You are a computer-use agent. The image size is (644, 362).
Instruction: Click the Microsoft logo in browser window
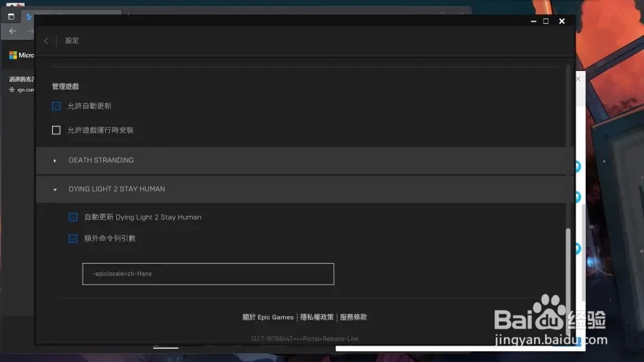pyautogui.click(x=13, y=55)
